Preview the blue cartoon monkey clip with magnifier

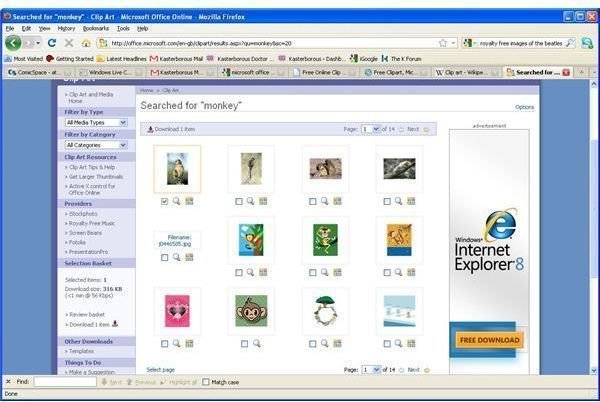(250, 272)
